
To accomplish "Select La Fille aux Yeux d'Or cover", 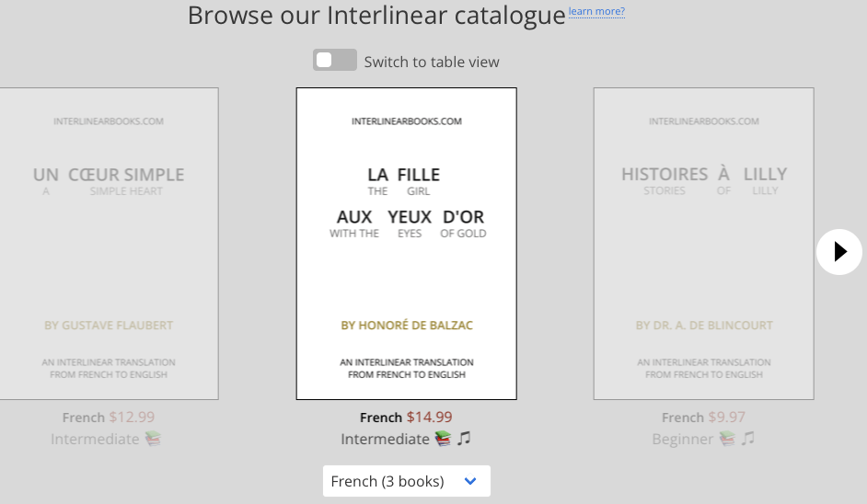I will tap(406, 244).
